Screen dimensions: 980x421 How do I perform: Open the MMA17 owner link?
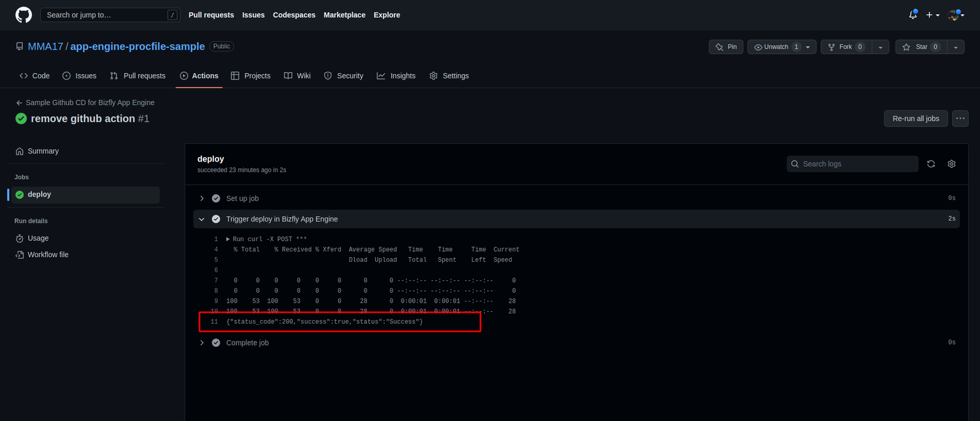[x=45, y=46]
